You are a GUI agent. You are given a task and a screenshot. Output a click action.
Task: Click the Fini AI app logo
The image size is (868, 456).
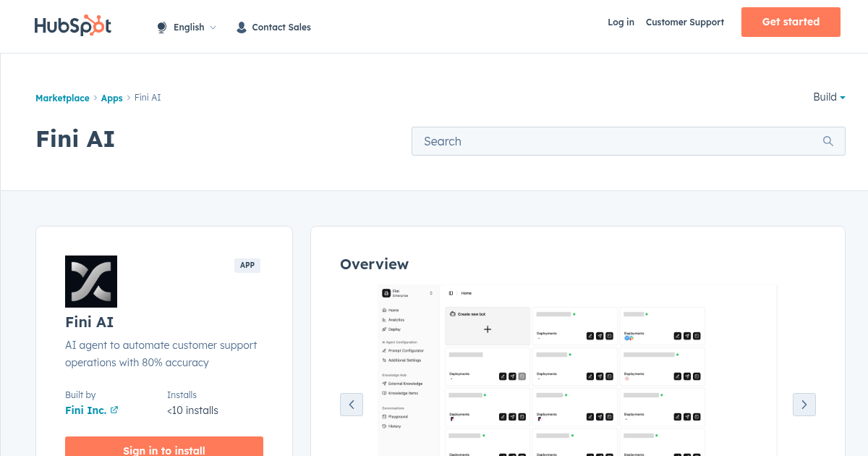point(91,282)
